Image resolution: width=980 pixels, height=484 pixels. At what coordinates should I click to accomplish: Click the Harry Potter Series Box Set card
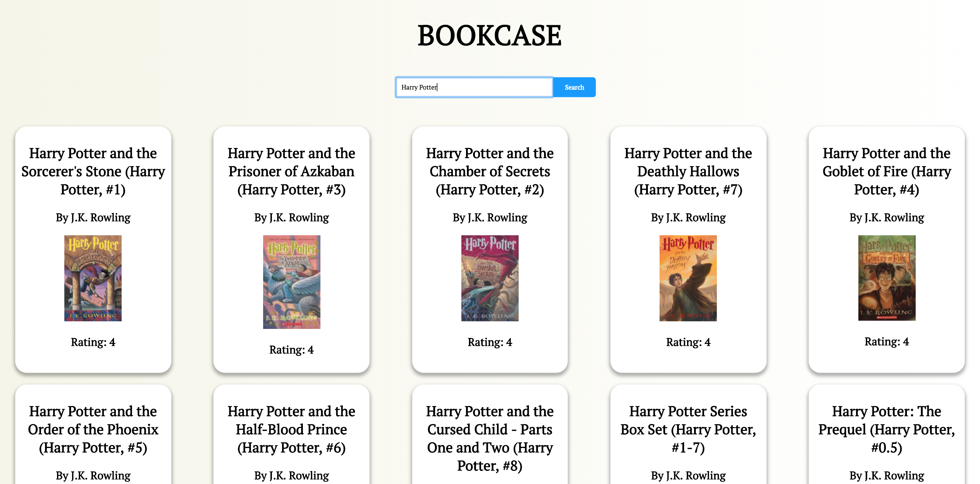click(x=688, y=430)
